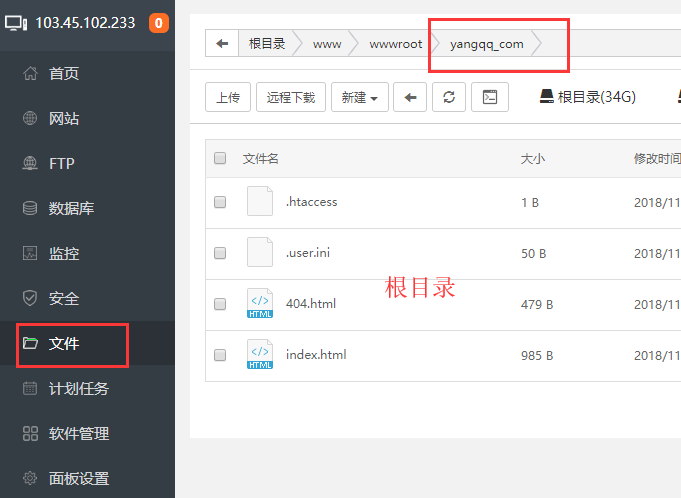Image resolution: width=681 pixels, height=498 pixels.
Task: Click the 根目录(34G) disk icon
Action: 546,97
